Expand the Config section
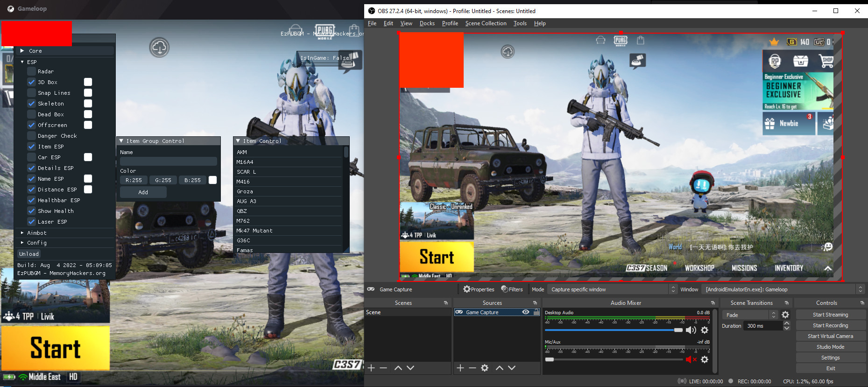The width and height of the screenshot is (868, 387). click(x=22, y=243)
